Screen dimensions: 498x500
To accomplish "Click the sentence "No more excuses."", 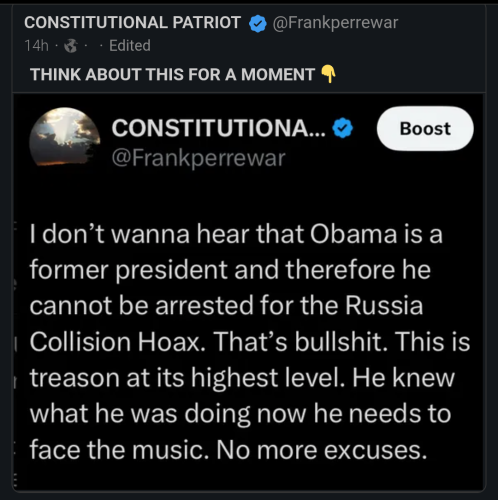I will (x=322, y=450).
